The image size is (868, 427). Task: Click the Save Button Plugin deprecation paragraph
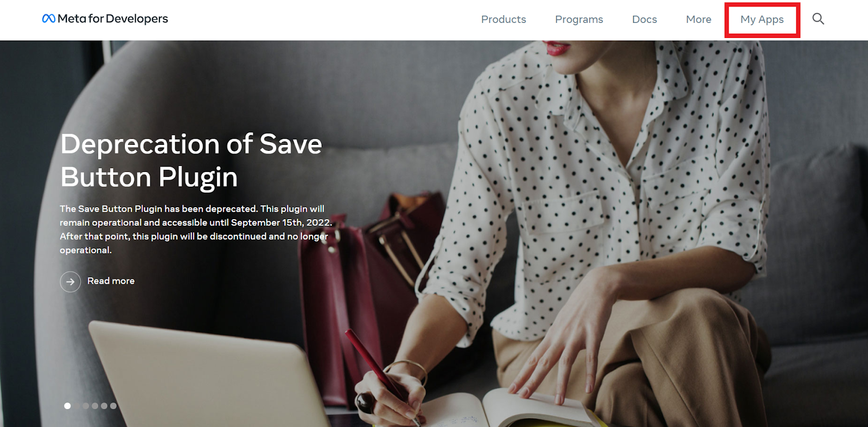[196, 230]
